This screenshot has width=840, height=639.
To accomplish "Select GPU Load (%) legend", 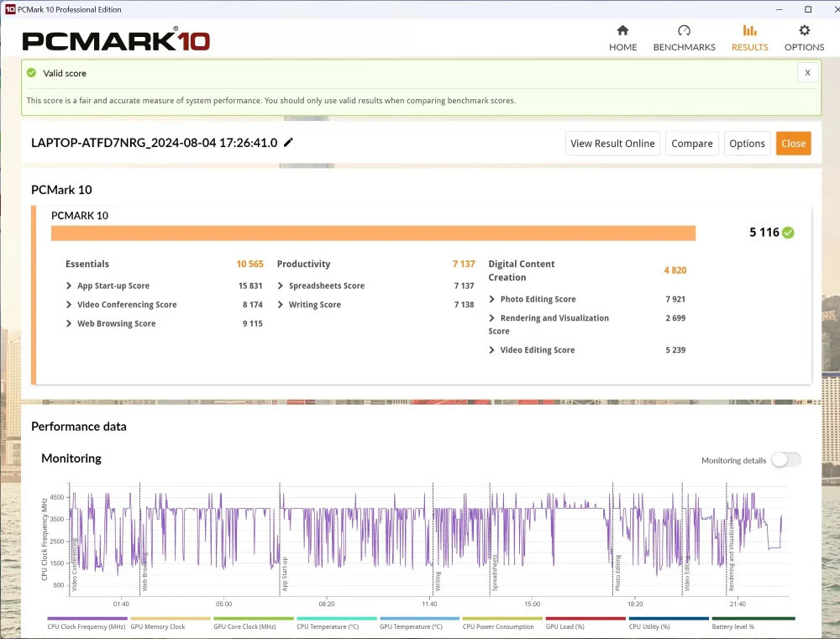I will (585, 623).
